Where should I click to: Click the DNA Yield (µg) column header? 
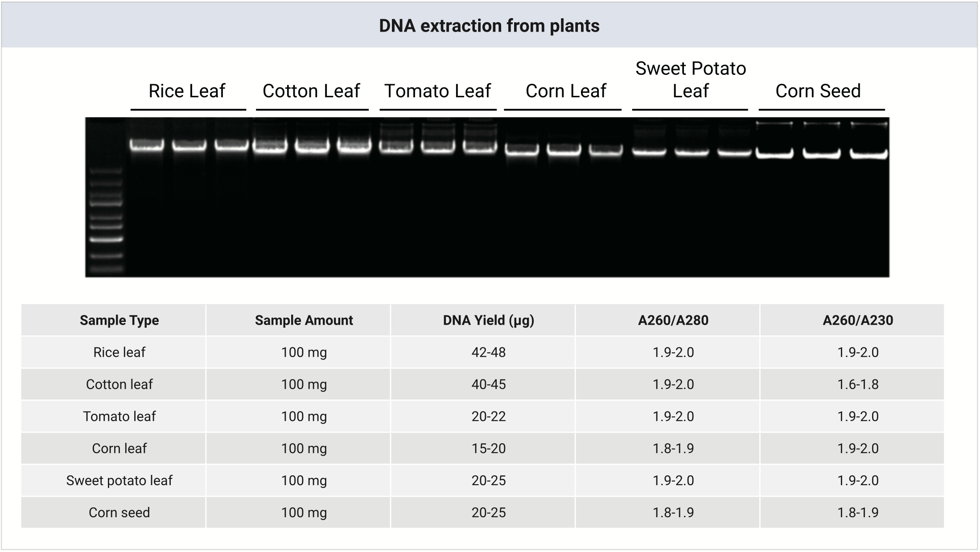tap(488, 320)
